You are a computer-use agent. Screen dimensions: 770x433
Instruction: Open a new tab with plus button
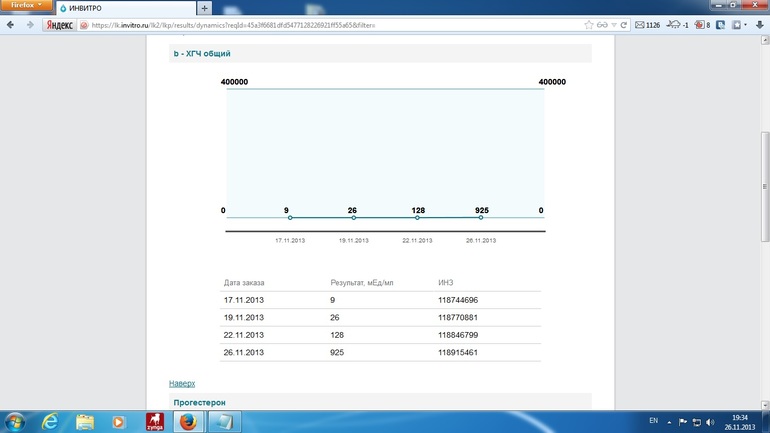point(205,8)
